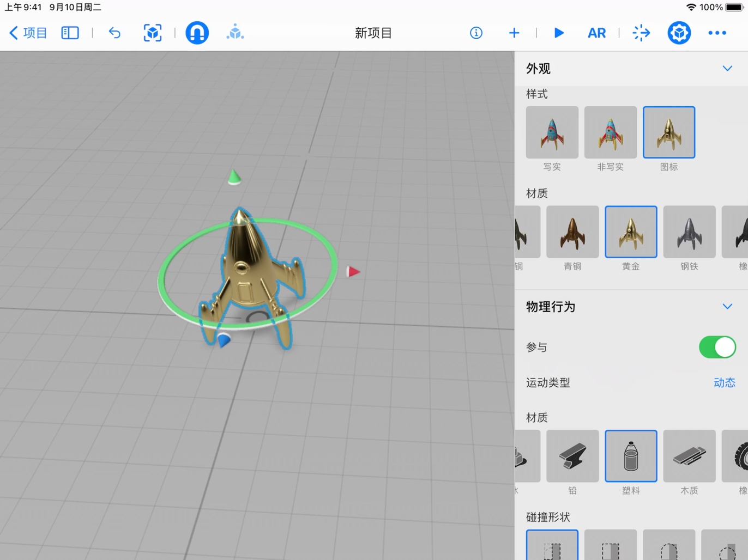Tap the 新项目 project title

pyautogui.click(x=373, y=33)
